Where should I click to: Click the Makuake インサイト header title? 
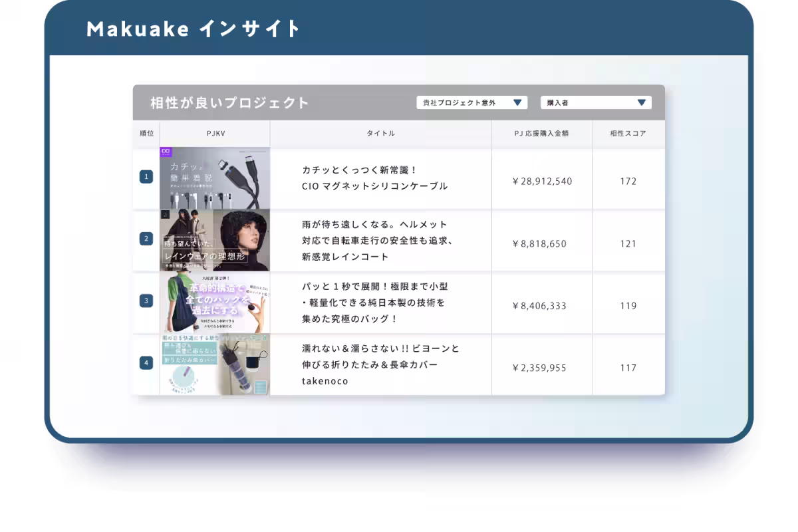pos(194,29)
